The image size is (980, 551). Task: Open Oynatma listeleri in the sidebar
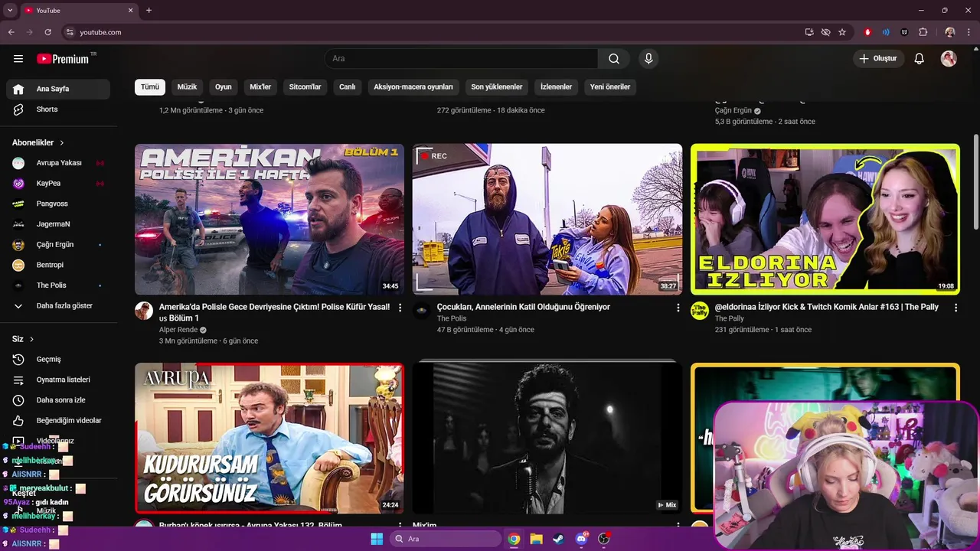pos(58,380)
